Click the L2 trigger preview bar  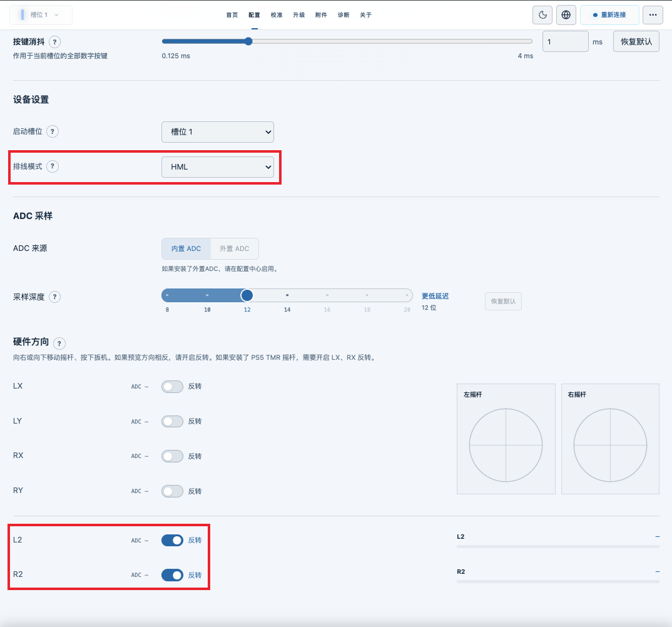(x=558, y=546)
